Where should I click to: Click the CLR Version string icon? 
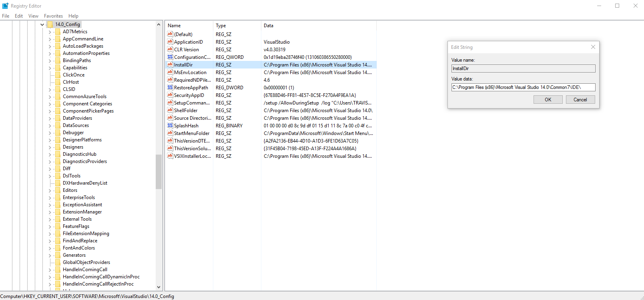170,49
